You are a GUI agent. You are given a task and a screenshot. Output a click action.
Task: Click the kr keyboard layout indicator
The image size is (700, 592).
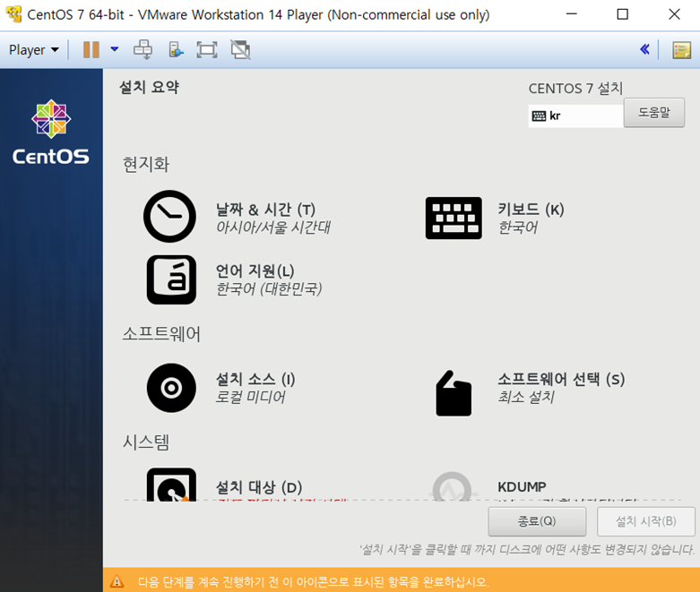(x=575, y=116)
